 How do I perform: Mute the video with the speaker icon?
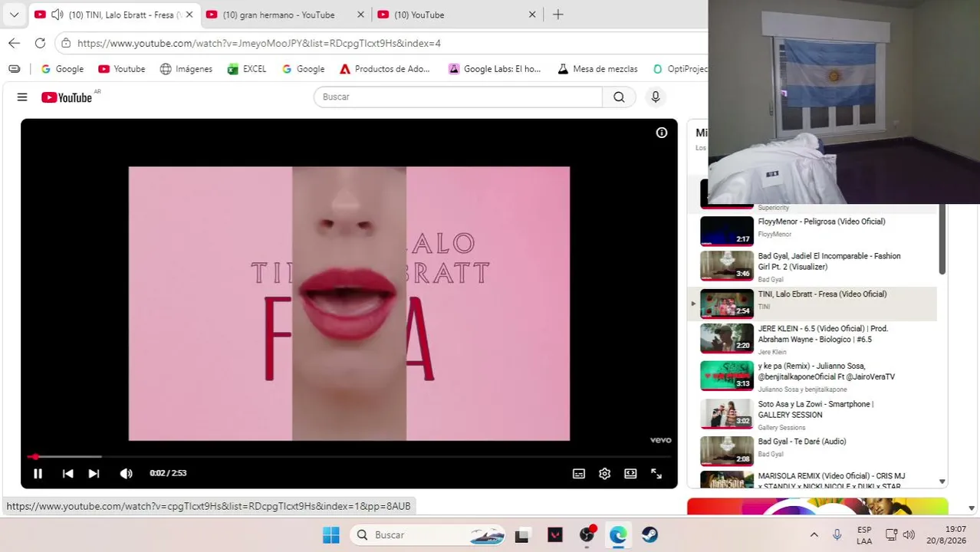(126, 474)
